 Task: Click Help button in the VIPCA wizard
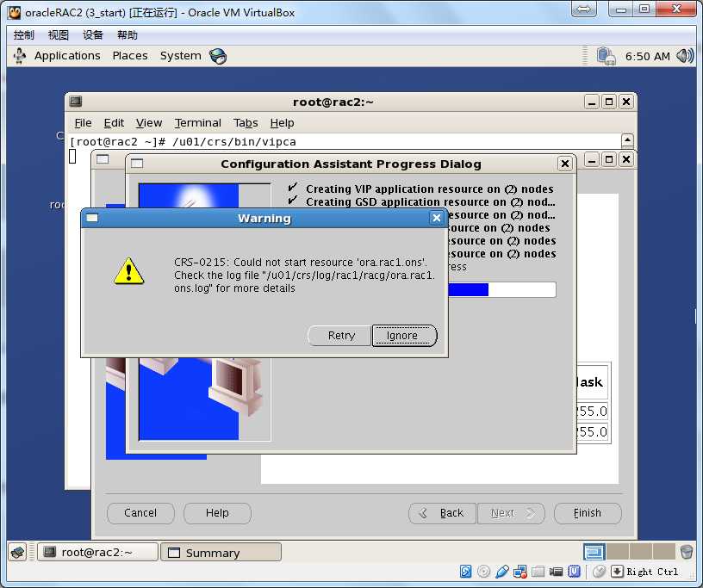(217, 513)
